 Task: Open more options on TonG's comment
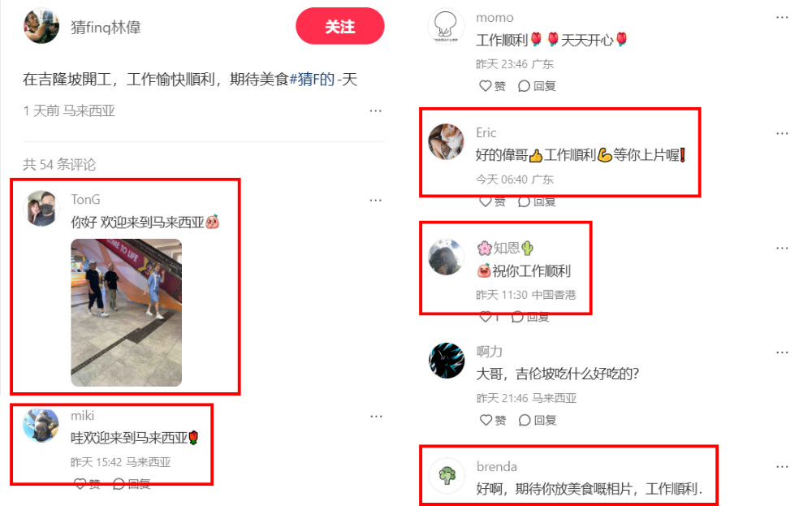point(375,201)
